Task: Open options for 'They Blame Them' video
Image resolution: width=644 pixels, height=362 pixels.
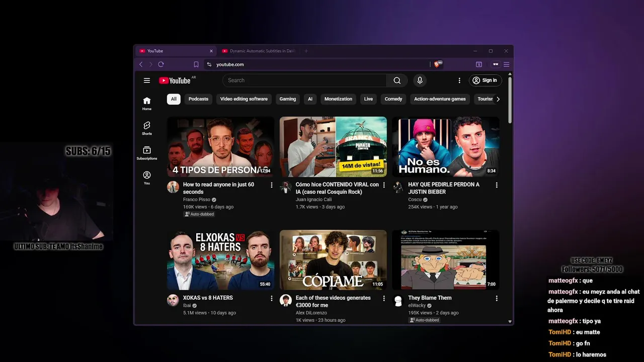Action: point(497,298)
